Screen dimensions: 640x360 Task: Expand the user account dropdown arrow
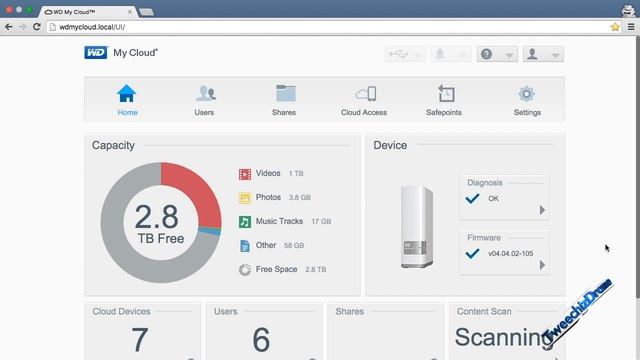[556, 55]
